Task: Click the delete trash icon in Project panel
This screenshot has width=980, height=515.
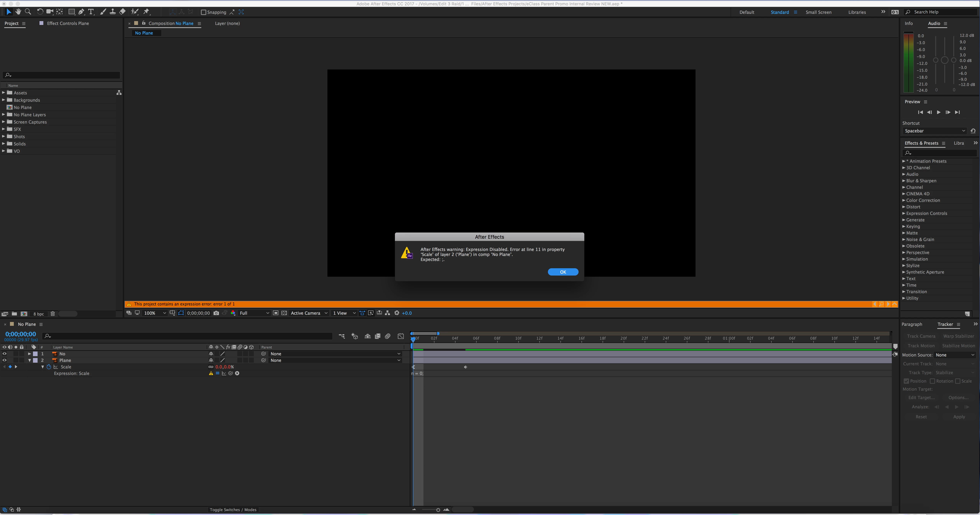Action: [53, 314]
